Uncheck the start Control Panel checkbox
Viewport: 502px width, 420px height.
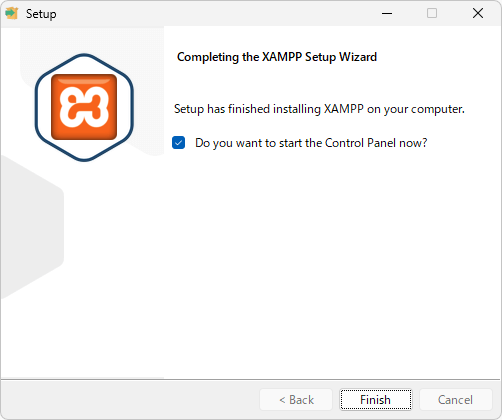[179, 143]
